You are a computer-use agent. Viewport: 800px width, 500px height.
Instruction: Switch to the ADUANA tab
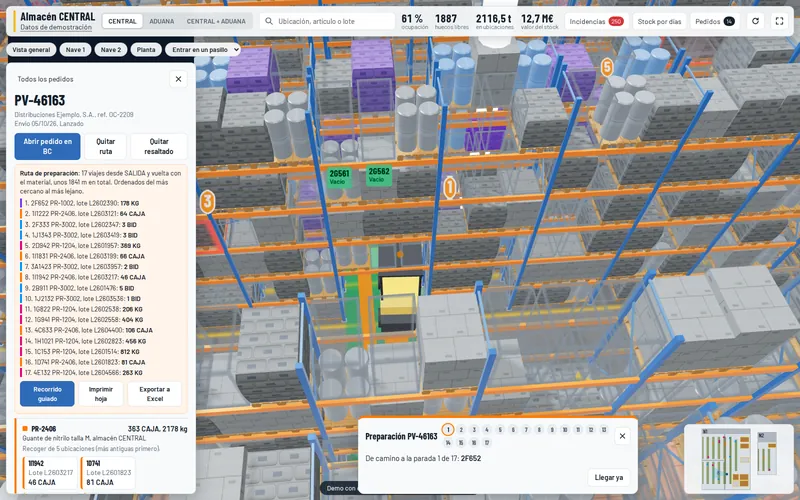pos(162,21)
